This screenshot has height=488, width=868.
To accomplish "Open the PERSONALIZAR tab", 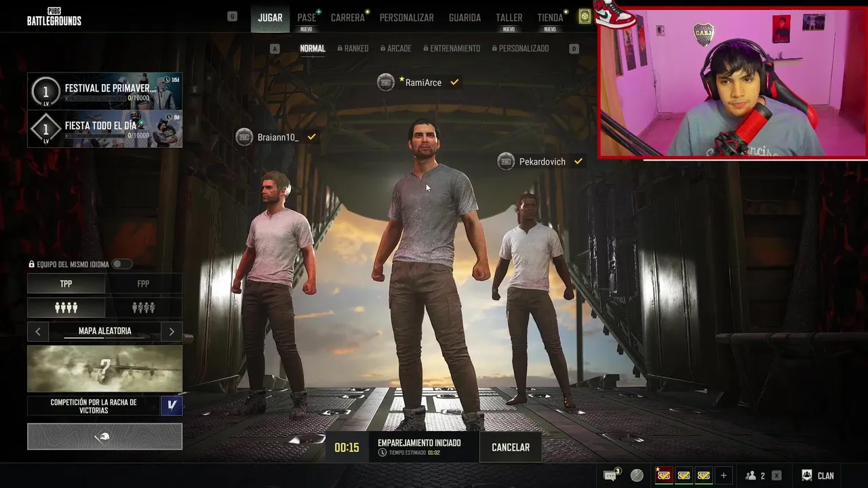I will coord(407,18).
